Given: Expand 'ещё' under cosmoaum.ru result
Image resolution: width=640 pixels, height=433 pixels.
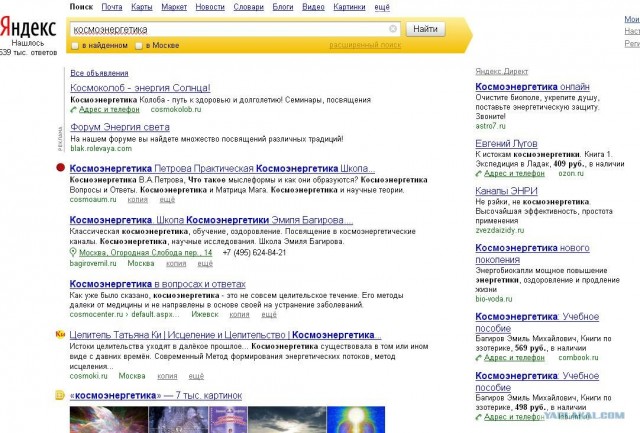Looking at the screenshot, I should pyautogui.click(x=167, y=200).
